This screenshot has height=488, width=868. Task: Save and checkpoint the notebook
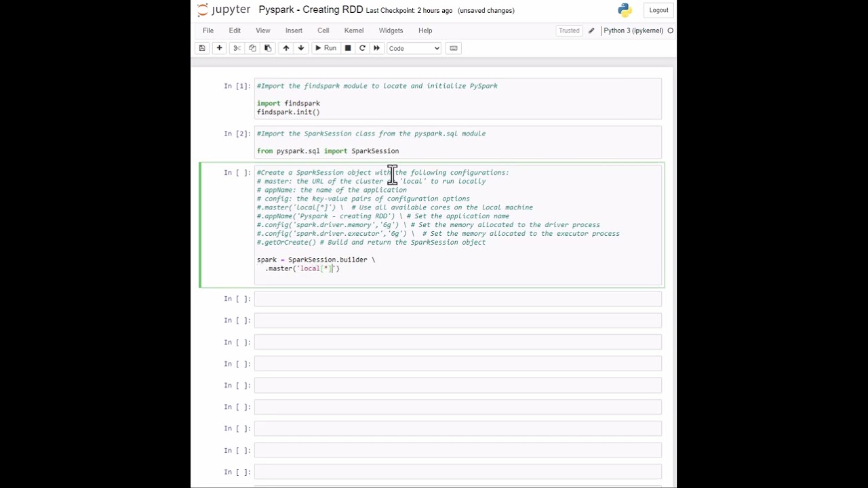click(x=201, y=48)
